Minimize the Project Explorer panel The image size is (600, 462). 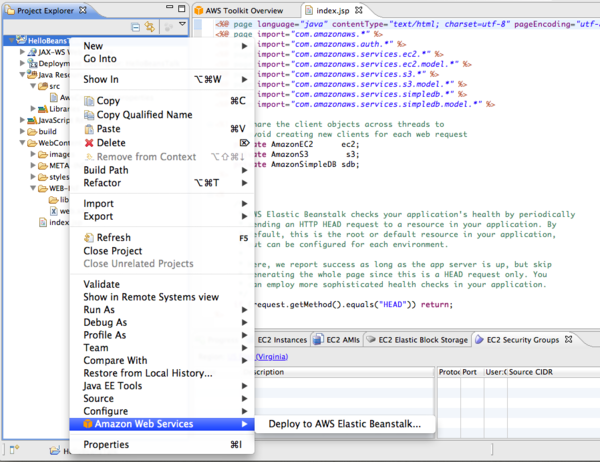click(170, 7)
